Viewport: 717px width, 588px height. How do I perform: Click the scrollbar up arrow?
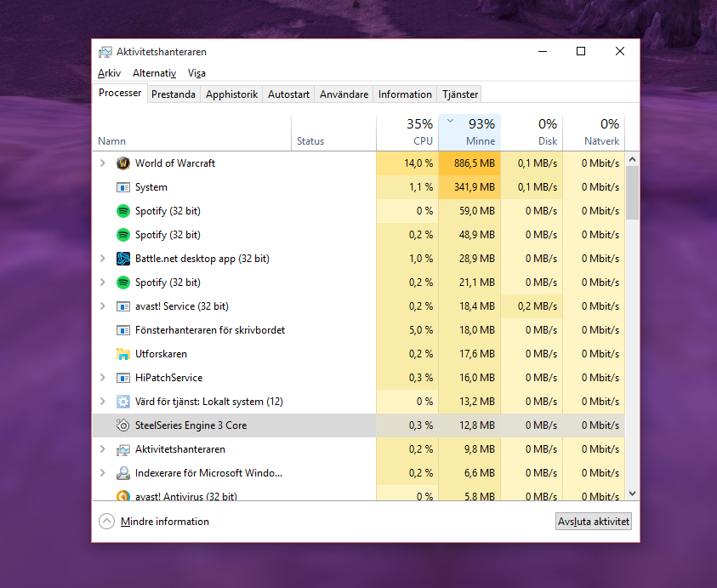633,159
